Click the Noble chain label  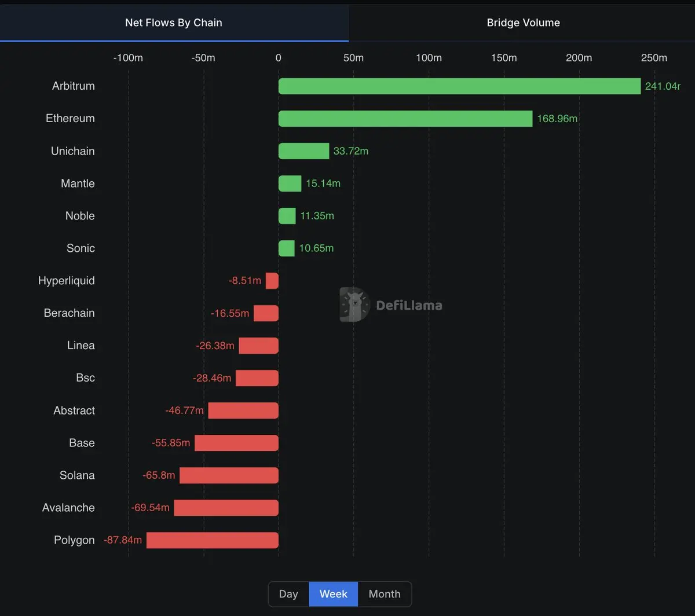80,216
